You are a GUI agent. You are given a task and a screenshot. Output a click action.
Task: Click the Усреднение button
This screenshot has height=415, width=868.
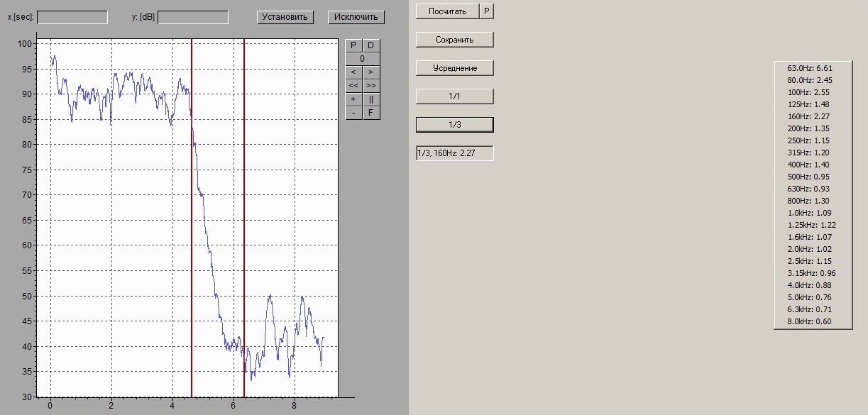point(454,68)
